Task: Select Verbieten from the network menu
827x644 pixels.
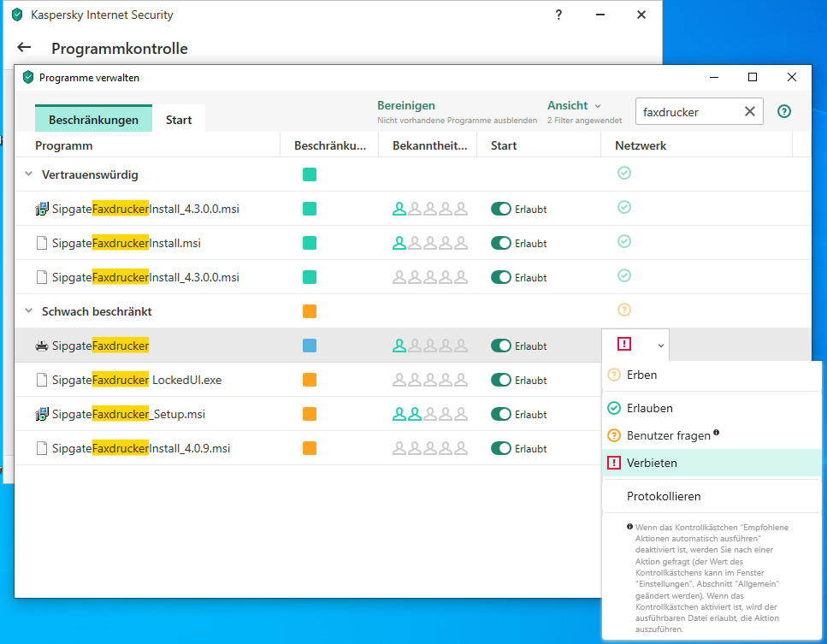Action: (652, 463)
